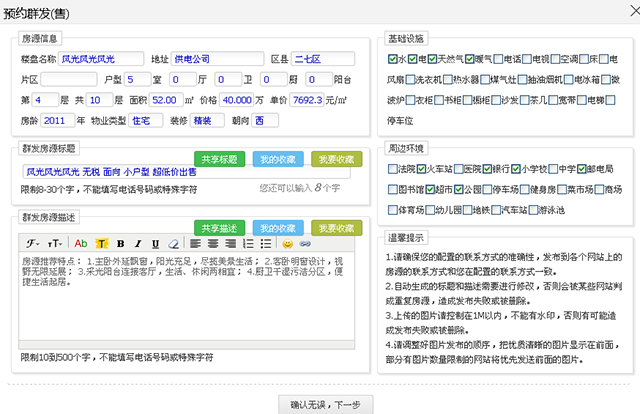Open the 装修 field showing 精装
This screenshot has width=640, height=414.
click(207, 120)
